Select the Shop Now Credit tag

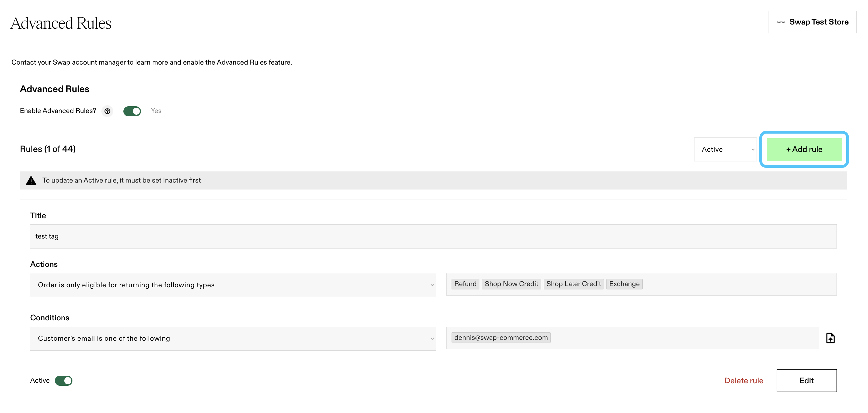coord(511,284)
